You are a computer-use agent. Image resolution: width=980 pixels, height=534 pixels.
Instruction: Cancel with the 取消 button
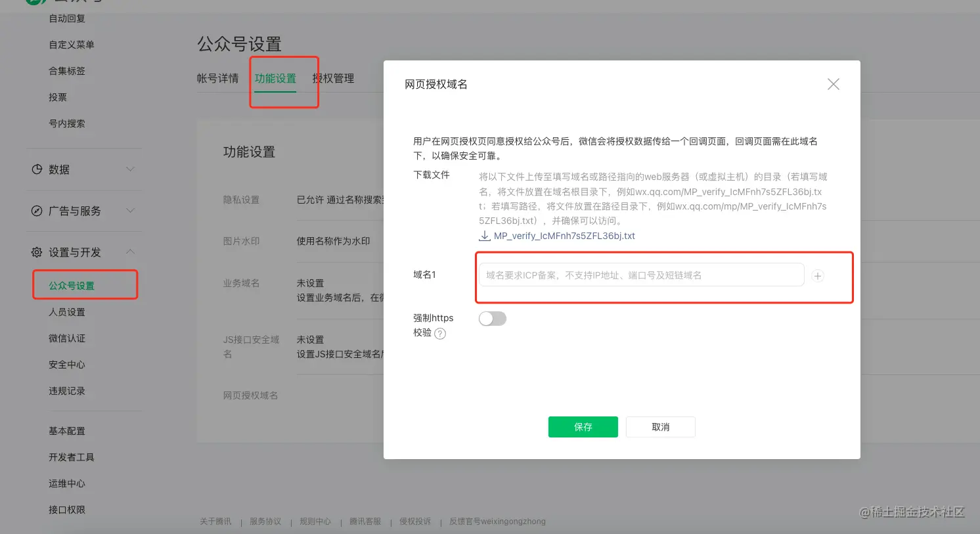(x=661, y=427)
